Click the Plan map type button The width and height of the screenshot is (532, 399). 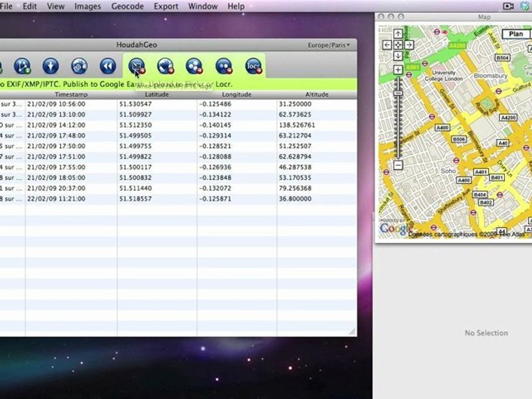point(516,34)
